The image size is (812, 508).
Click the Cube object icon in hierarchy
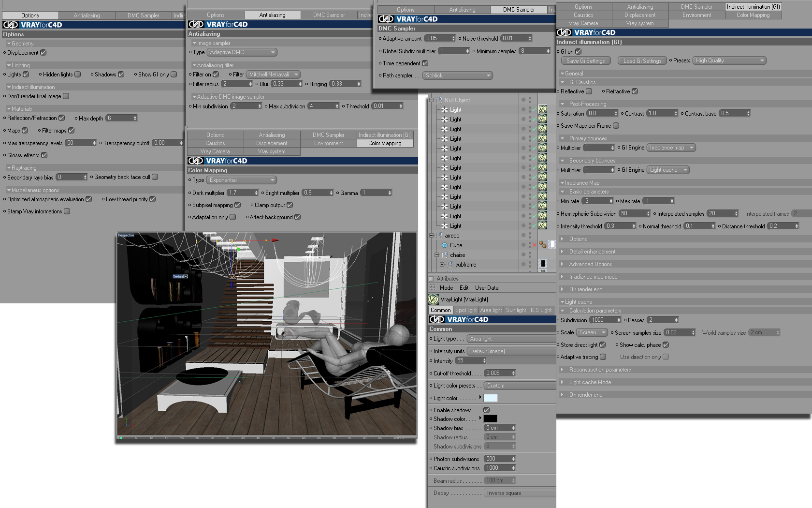pyautogui.click(x=445, y=245)
